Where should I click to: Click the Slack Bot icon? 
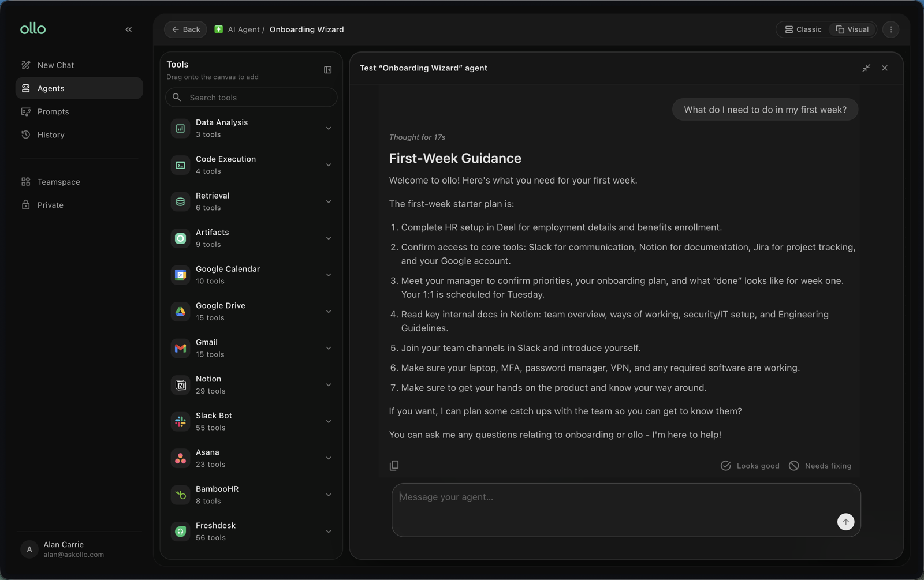180,421
